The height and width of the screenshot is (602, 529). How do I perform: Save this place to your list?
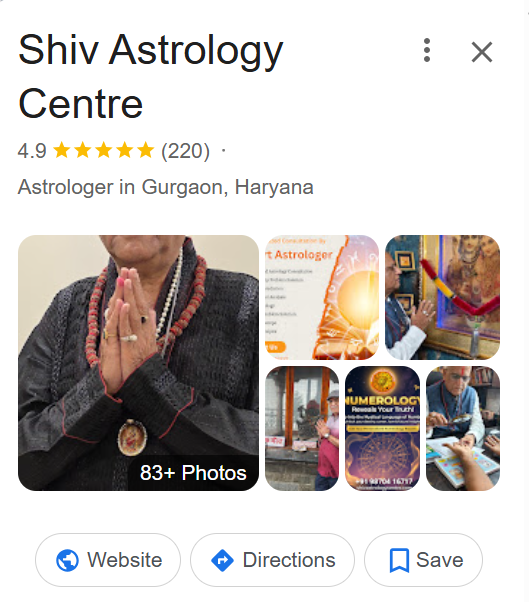pyautogui.click(x=423, y=560)
